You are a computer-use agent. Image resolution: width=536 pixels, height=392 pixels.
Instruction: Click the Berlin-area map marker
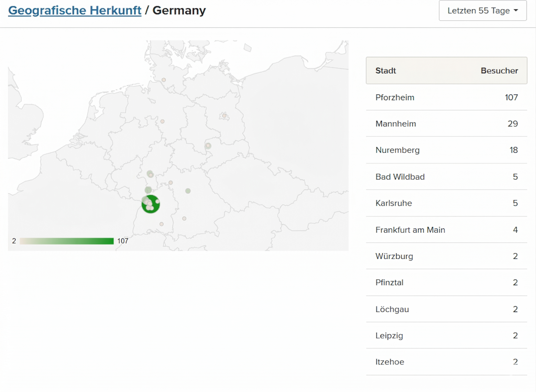pyautogui.click(x=224, y=116)
